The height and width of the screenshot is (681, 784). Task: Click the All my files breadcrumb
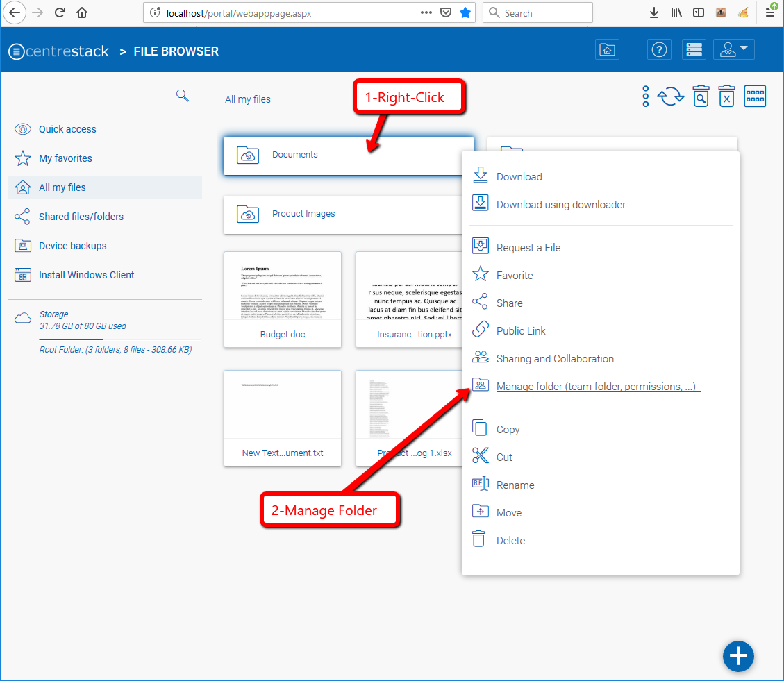pos(248,99)
